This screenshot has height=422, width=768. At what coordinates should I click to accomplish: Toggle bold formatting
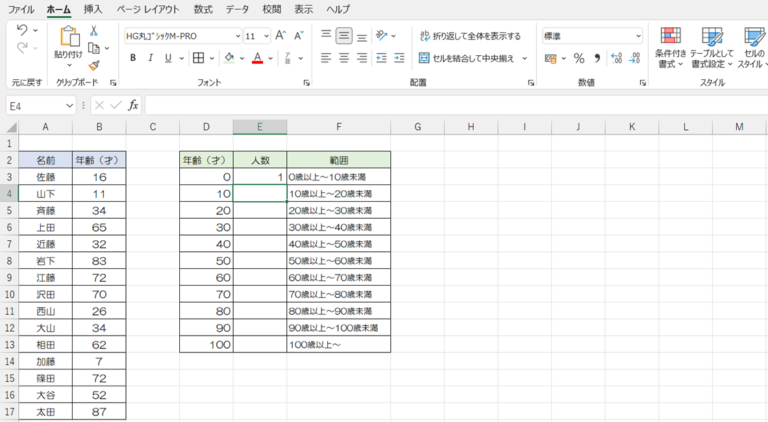(133, 58)
